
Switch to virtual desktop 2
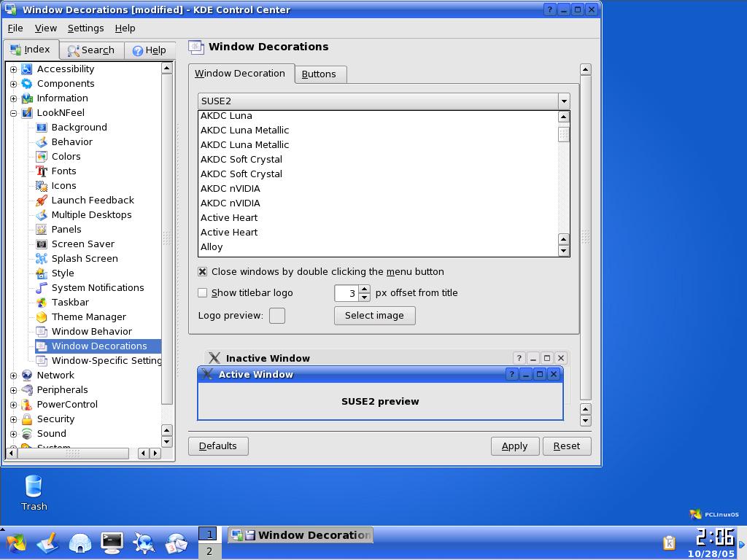tap(208, 551)
